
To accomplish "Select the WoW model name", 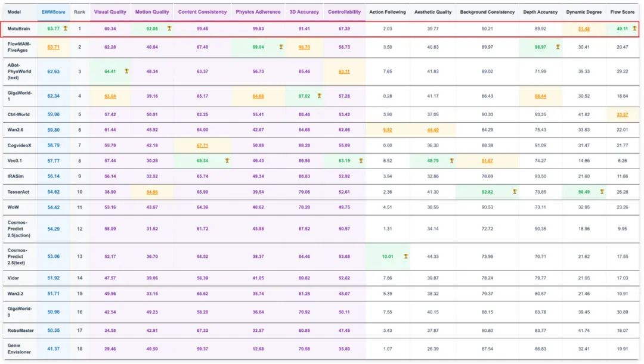I will [x=13, y=207].
